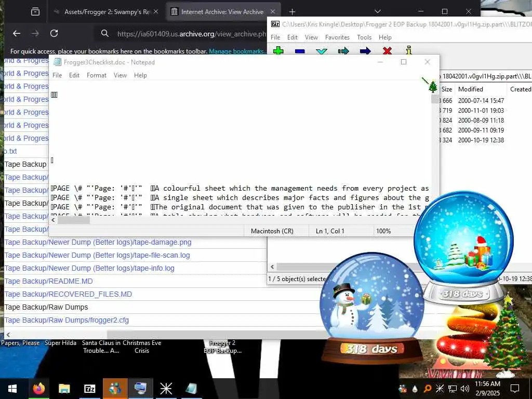Screen dimensions: 532x399
Task: Open Tape Backup/README.MD link
Action: 48,281
